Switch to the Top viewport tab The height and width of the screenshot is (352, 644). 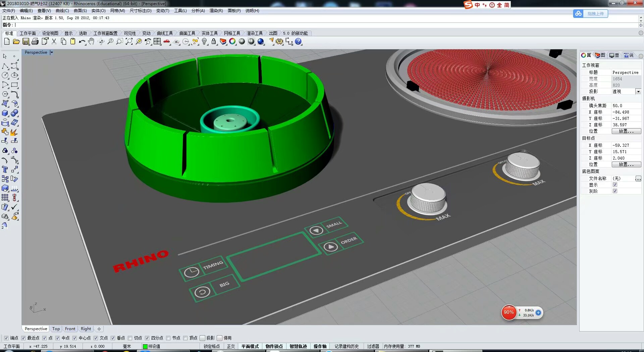click(x=56, y=329)
